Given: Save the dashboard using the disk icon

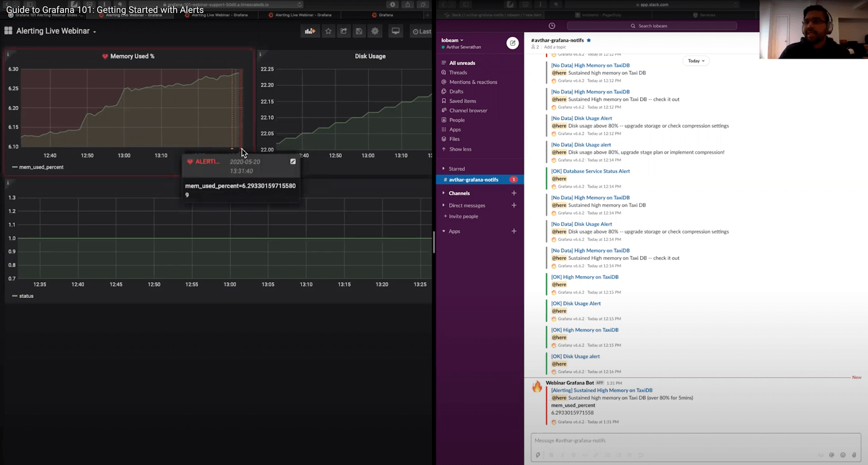Looking at the screenshot, I should pos(359,31).
